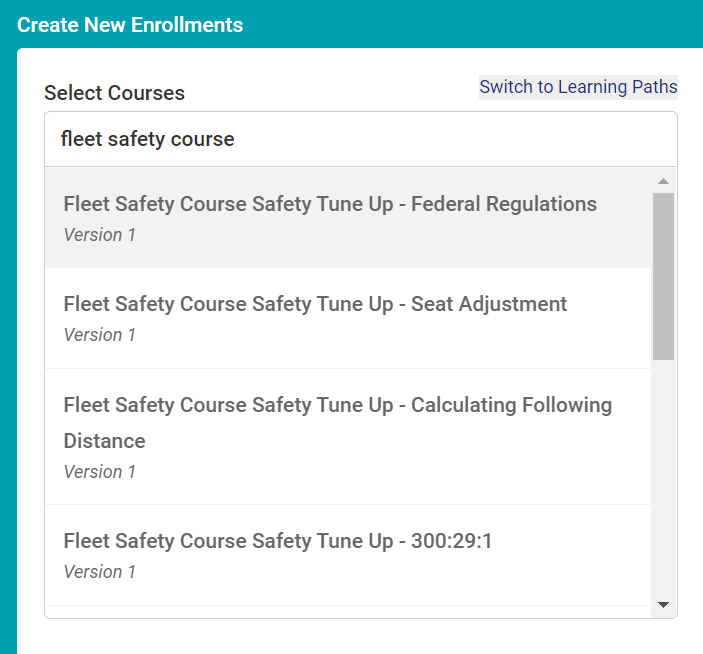Click 'Version 1' under Seat Adjustment
The height and width of the screenshot is (654, 703).
[x=100, y=335]
